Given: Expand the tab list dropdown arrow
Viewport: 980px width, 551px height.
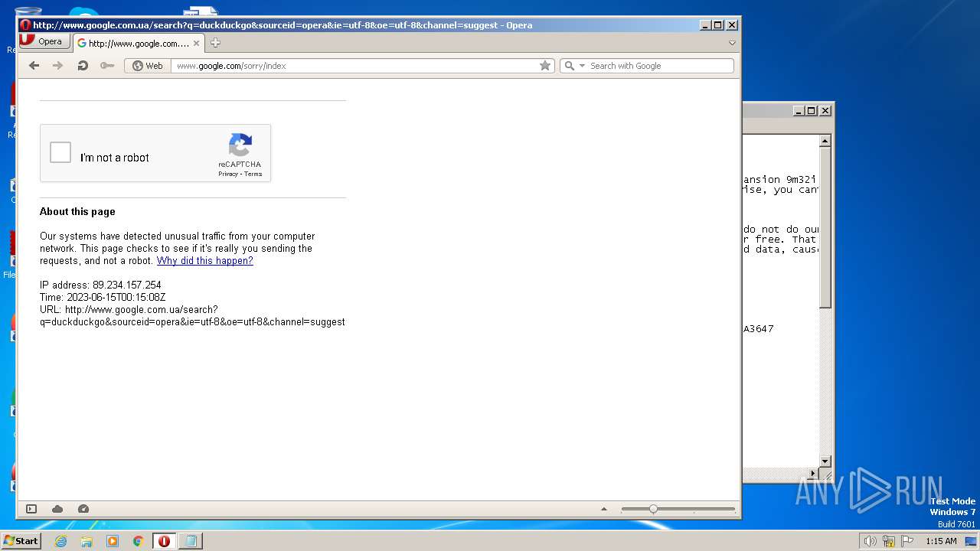Looking at the screenshot, I should tap(732, 44).
